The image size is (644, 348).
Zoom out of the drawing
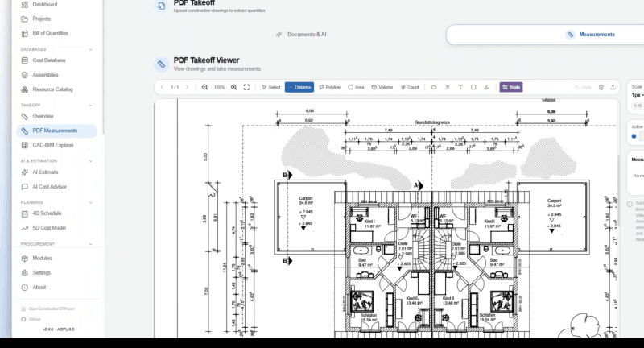pos(204,88)
